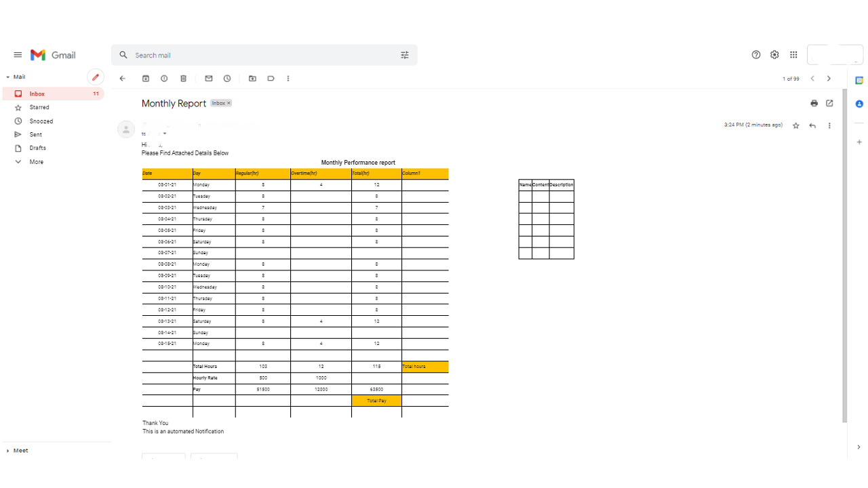Click the "12000" overtime pay value
This screenshot has width=868, height=488.
(x=321, y=389)
